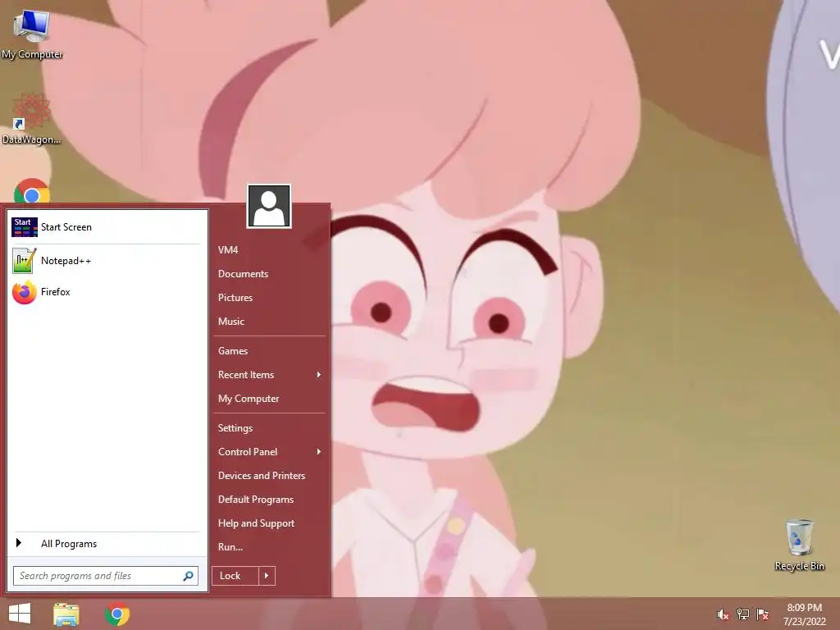Click the Start Screen tile icon
This screenshot has height=630, width=840.
24,227
